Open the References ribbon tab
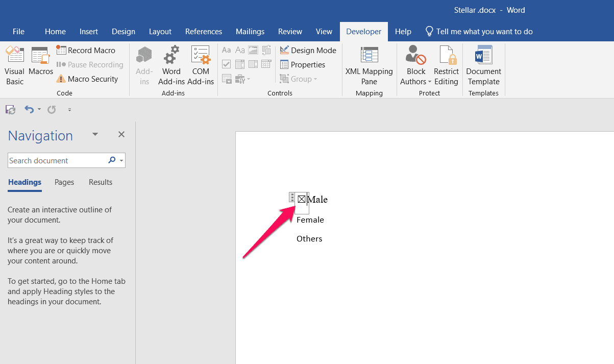 point(203,31)
